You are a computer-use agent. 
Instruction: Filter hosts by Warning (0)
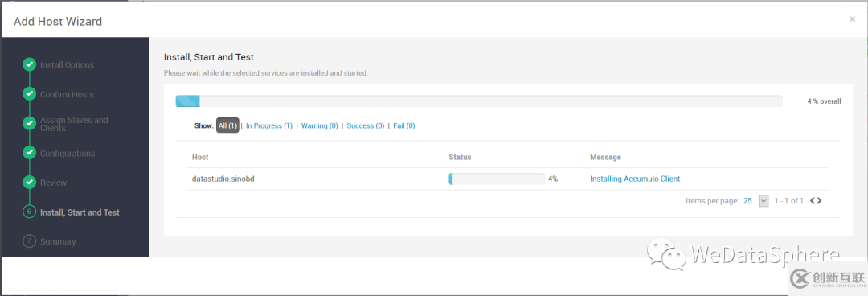click(x=319, y=125)
